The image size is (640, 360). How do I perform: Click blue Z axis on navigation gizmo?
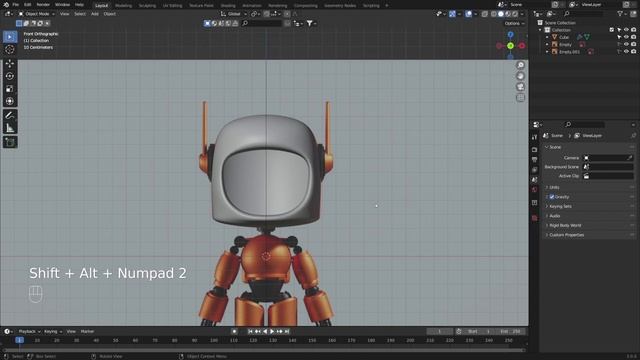(x=510, y=35)
